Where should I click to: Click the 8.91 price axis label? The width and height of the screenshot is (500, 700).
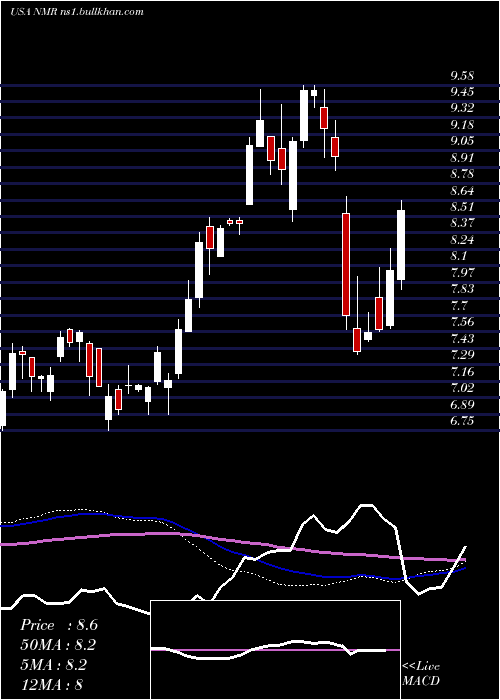(462, 158)
